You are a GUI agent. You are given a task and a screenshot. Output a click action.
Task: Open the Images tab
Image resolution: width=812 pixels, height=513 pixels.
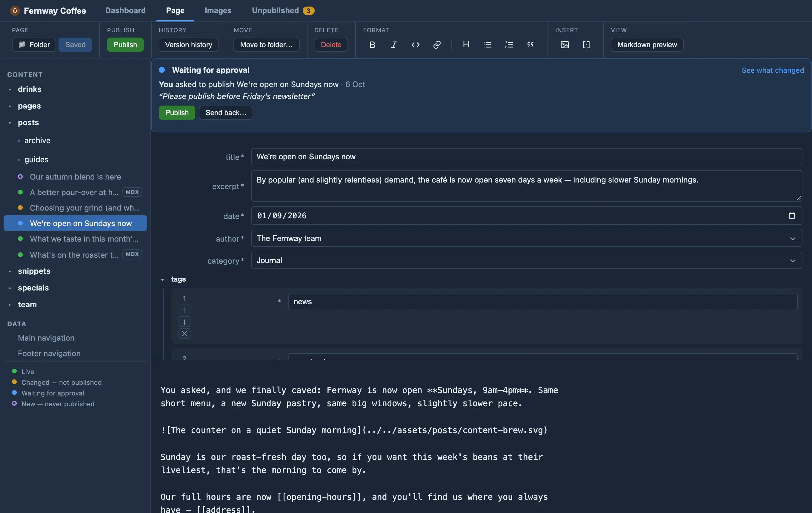tap(218, 10)
